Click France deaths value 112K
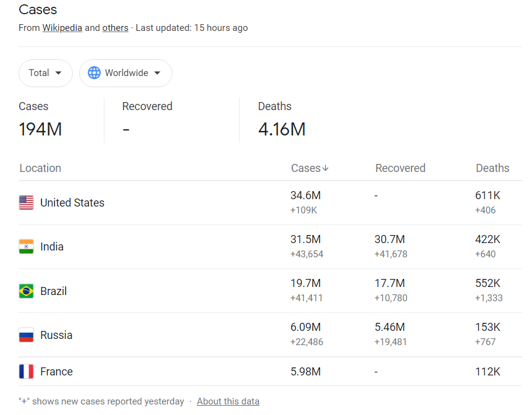The width and height of the screenshot is (532, 415). 488,372
